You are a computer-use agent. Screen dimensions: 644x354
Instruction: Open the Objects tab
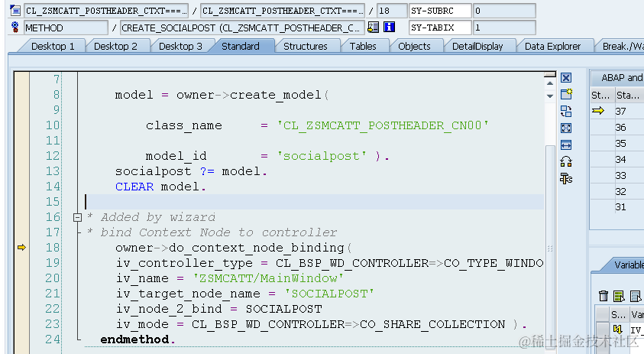[414, 46]
